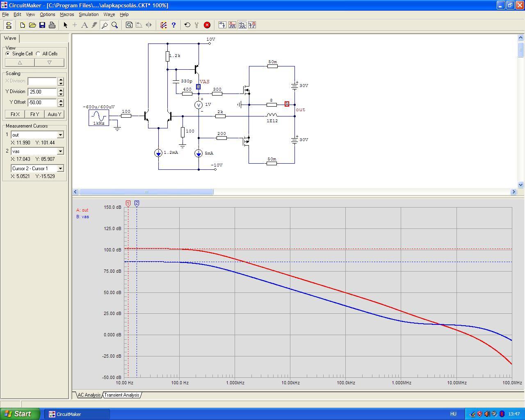Select the Arrow pointer tool
Viewport: 525px width, 420px height.
[x=65, y=25]
